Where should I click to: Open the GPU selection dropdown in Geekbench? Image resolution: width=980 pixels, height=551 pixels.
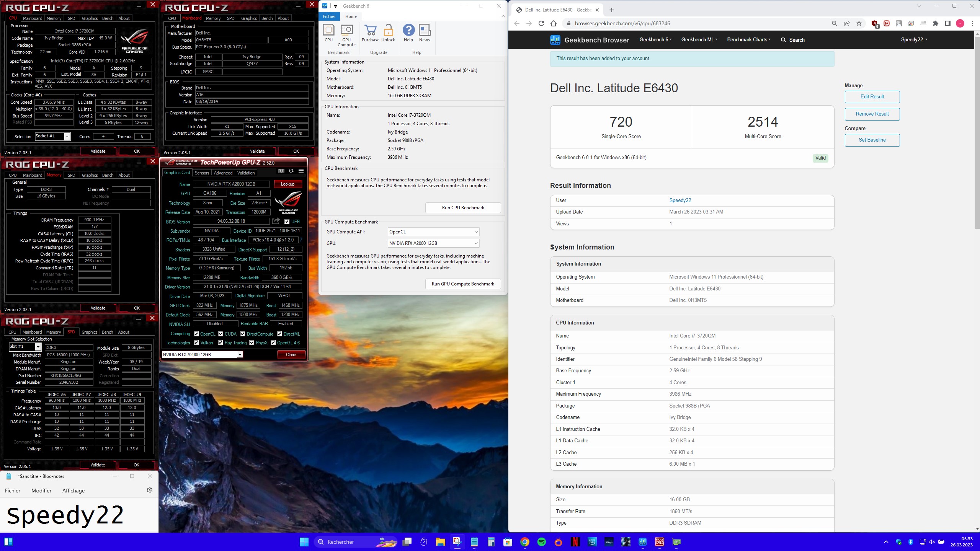pyautogui.click(x=433, y=243)
